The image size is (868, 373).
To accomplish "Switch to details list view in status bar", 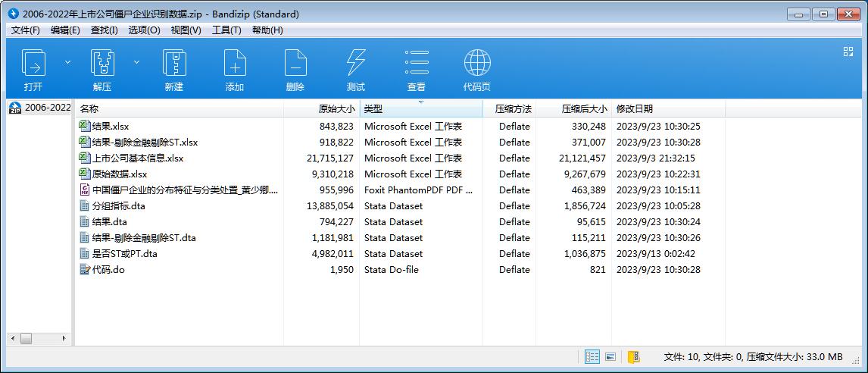I will pos(592,357).
